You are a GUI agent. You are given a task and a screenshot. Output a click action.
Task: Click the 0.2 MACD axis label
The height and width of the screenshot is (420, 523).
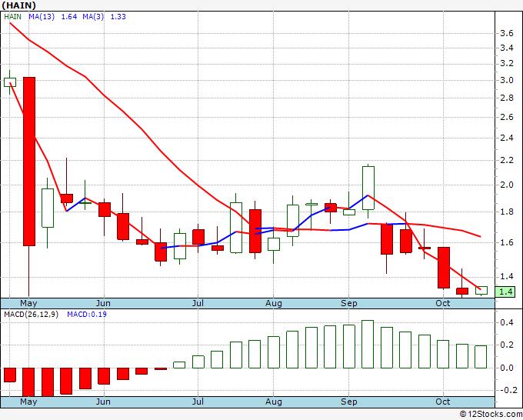pos(507,345)
